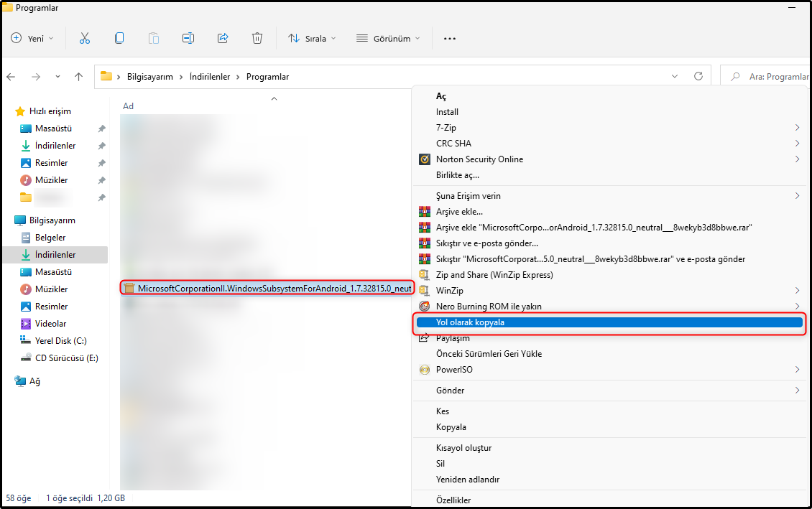Expand the address bar history dropdown
The image size is (812, 509).
pos(675,76)
